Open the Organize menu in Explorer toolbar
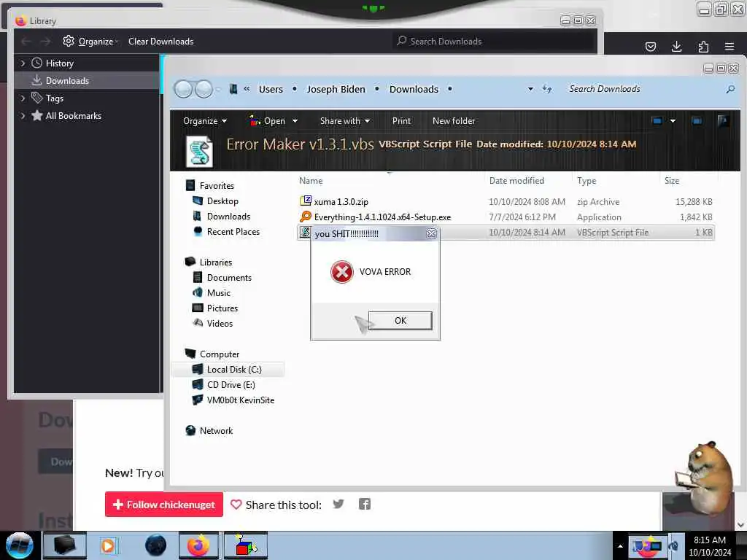The image size is (747, 560). [205, 121]
